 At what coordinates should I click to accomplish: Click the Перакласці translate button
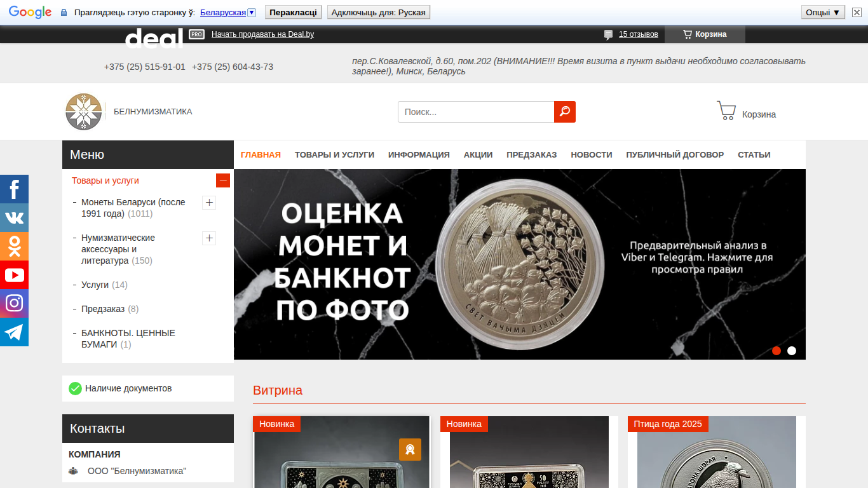(293, 12)
